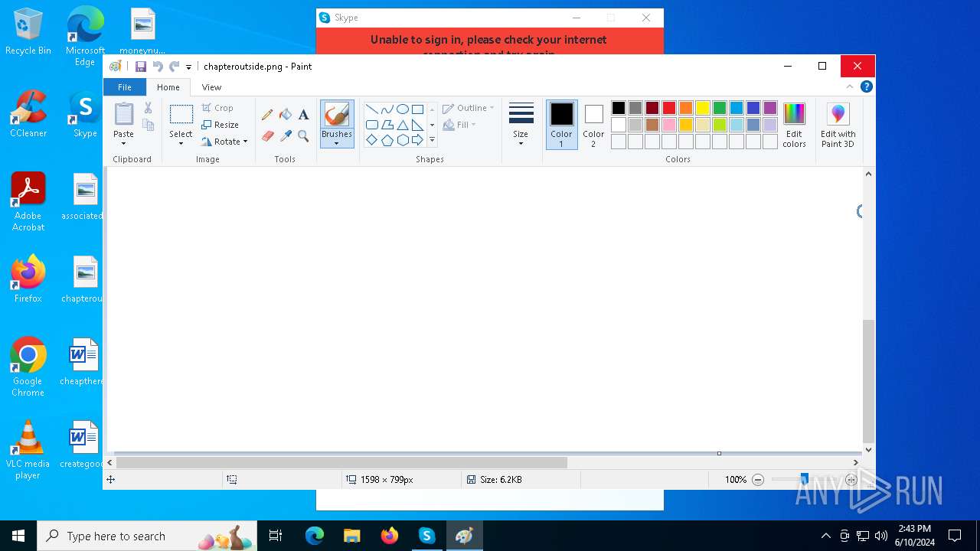Click the Crop button
Image resolution: width=980 pixels, height=551 pixels.
coord(217,108)
